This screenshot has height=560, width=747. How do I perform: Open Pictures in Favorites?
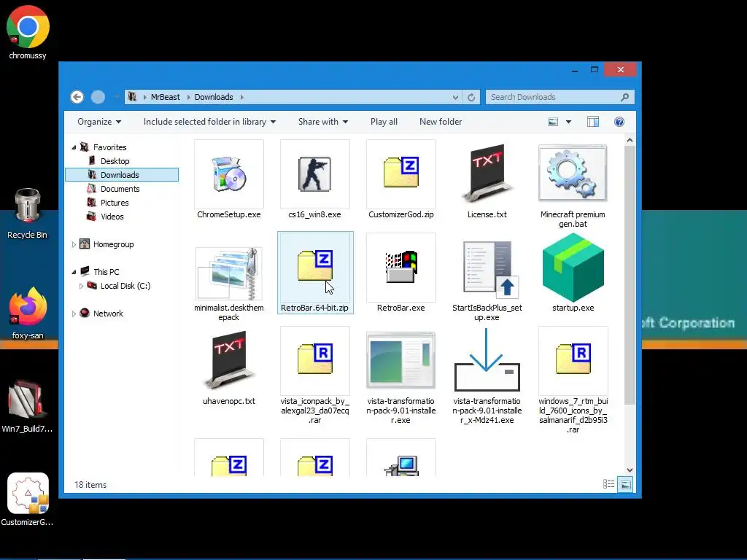115,203
